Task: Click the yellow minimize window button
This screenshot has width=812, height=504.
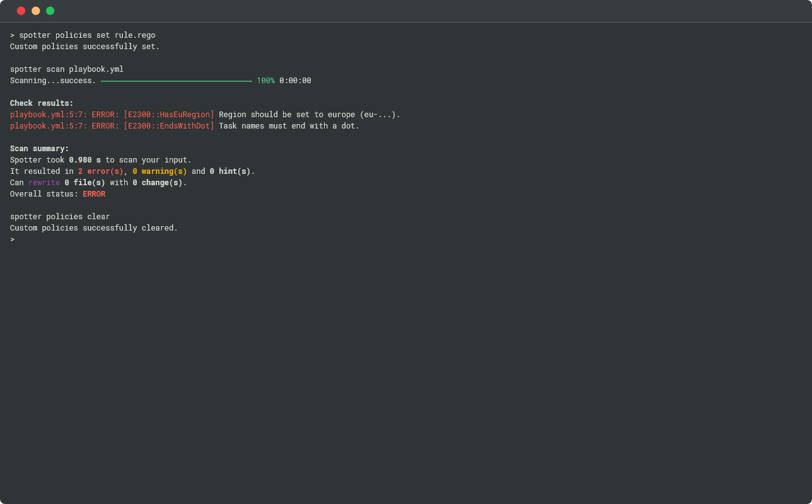Action: [x=35, y=11]
